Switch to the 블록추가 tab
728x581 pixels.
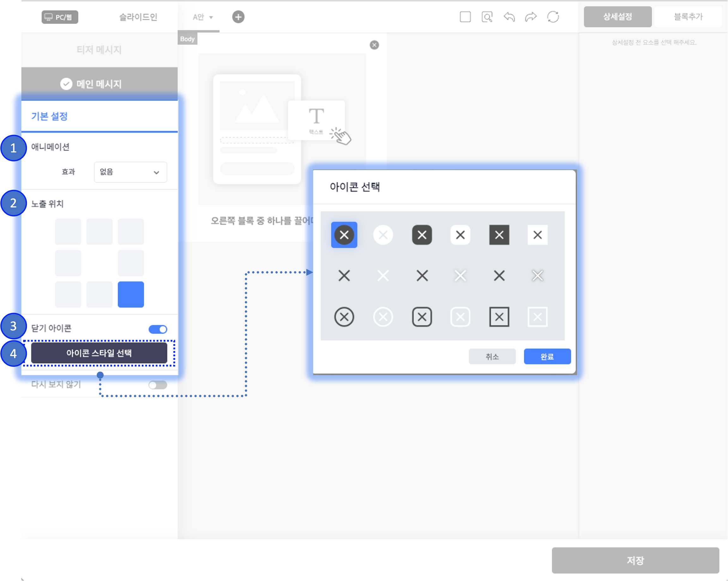click(688, 16)
